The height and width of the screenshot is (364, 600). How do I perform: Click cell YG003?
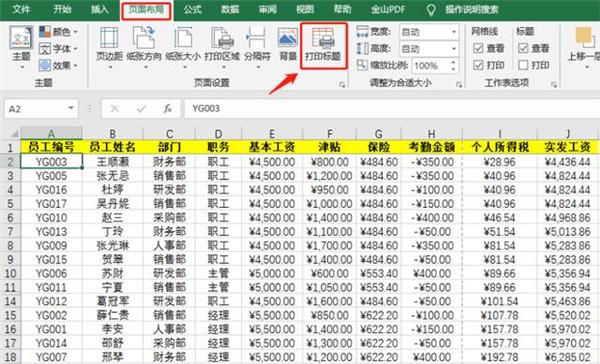coord(51,162)
